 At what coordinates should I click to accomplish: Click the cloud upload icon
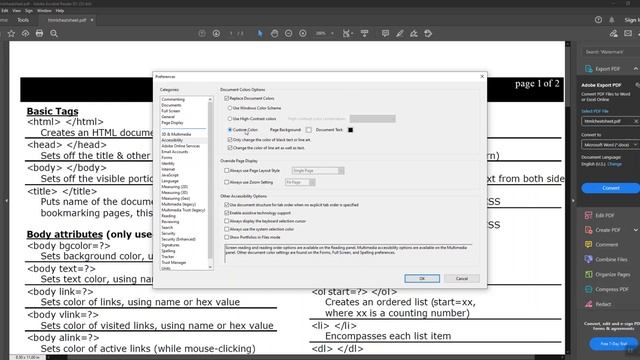pyautogui.click(x=25, y=33)
